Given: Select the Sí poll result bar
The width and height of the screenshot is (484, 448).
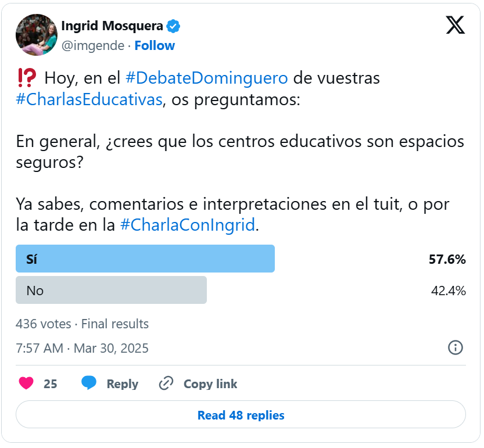Looking at the screenshot, I should click(x=145, y=259).
